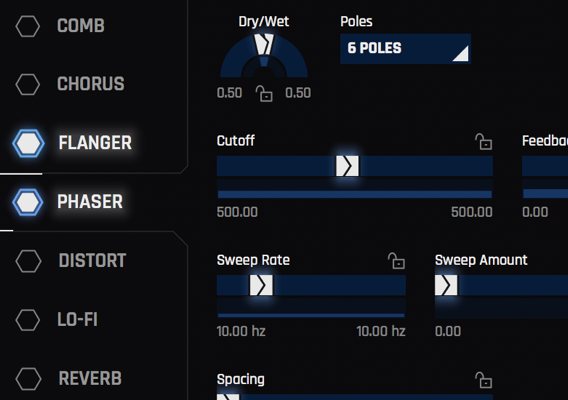Screen dimensions: 568x400
Task: Select the PHASER effect label
Action: click(90, 202)
